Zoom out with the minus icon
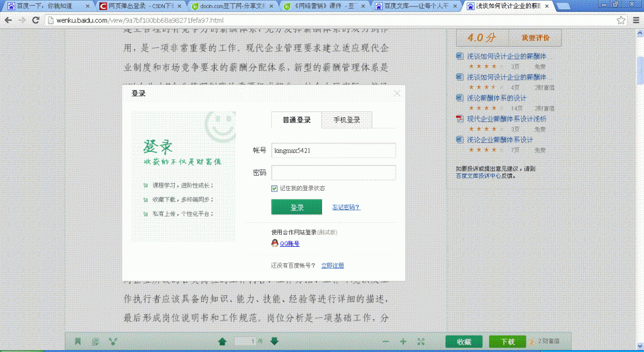 click(x=384, y=341)
